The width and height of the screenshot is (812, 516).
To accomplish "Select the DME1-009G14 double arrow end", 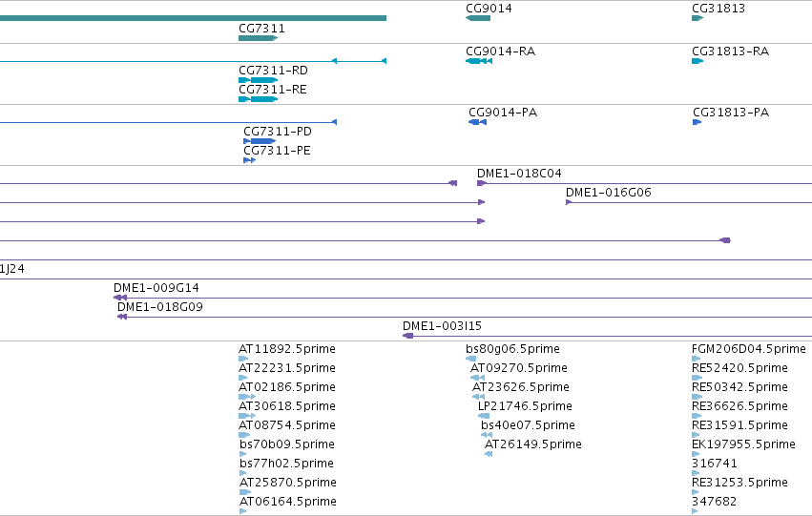I will [x=120, y=298].
